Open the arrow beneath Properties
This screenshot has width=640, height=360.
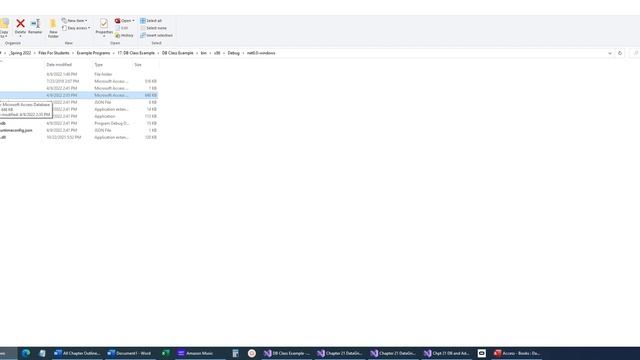104,36
